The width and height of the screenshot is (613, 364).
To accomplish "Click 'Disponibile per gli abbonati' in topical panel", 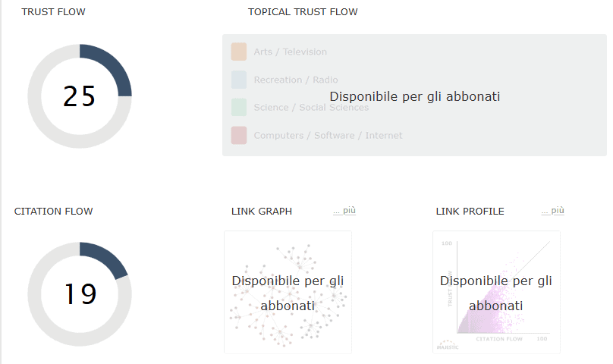I will [x=415, y=96].
